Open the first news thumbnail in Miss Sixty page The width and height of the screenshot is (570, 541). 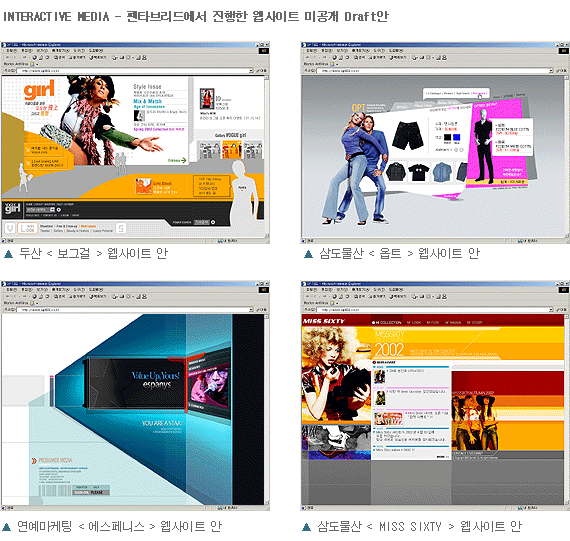point(380,377)
